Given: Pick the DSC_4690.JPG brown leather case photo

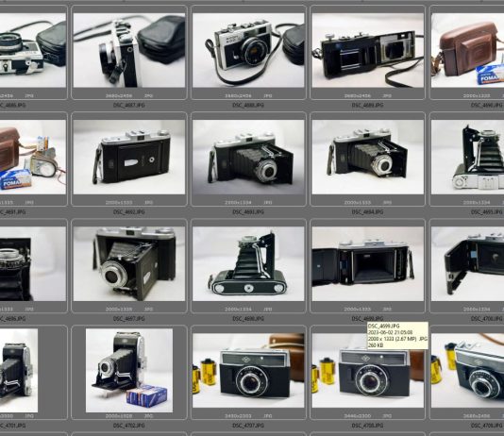Looking at the screenshot, I should (467, 50).
